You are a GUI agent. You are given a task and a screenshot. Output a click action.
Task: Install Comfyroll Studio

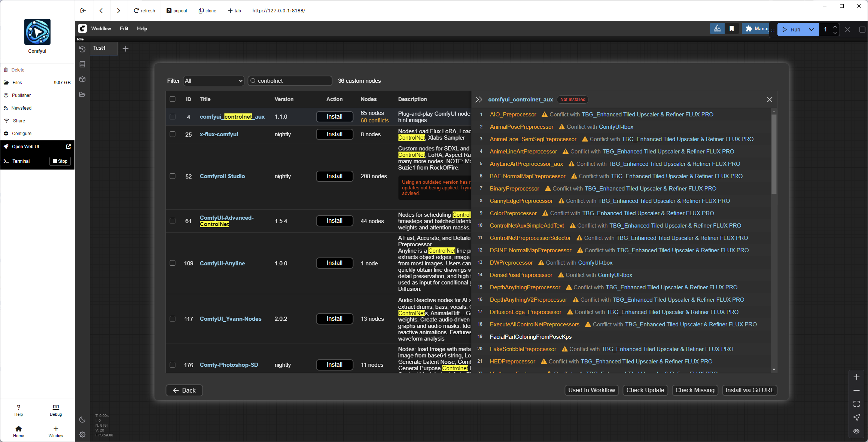(x=335, y=176)
